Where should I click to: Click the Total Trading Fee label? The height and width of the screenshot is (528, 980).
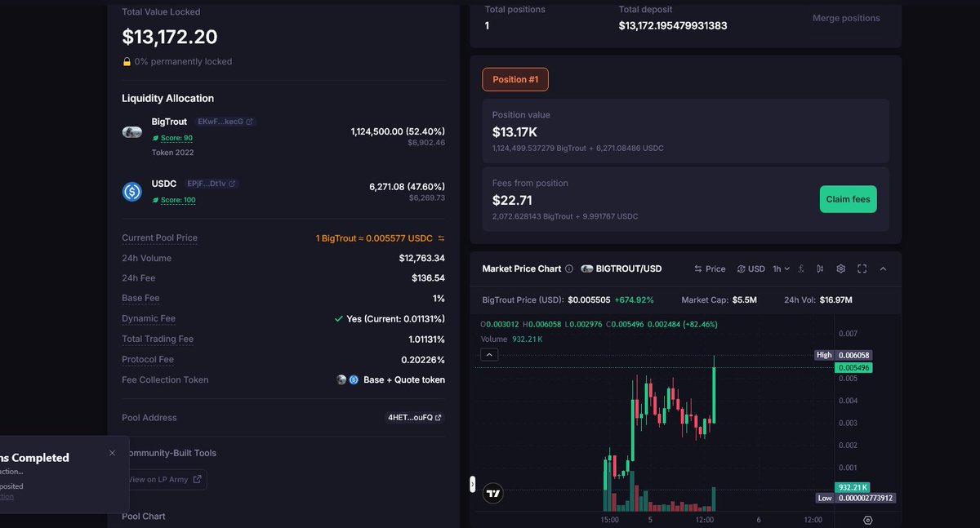[x=158, y=339]
